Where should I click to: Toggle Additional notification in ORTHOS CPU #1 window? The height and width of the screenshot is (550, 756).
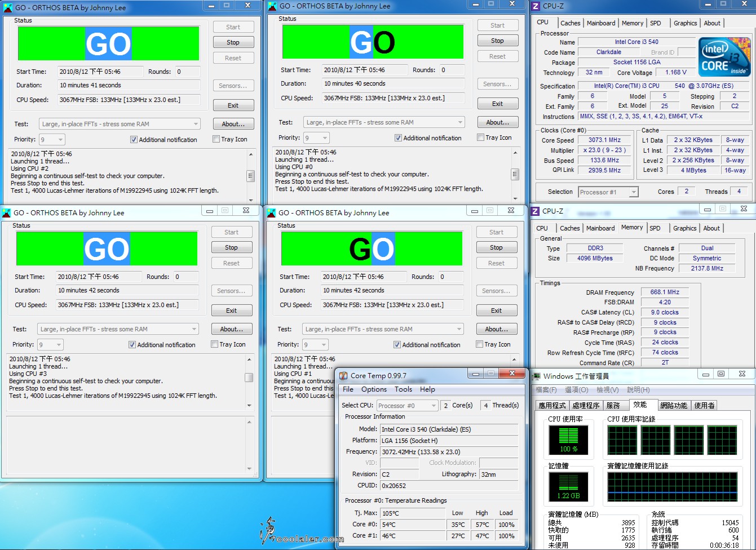397,345
